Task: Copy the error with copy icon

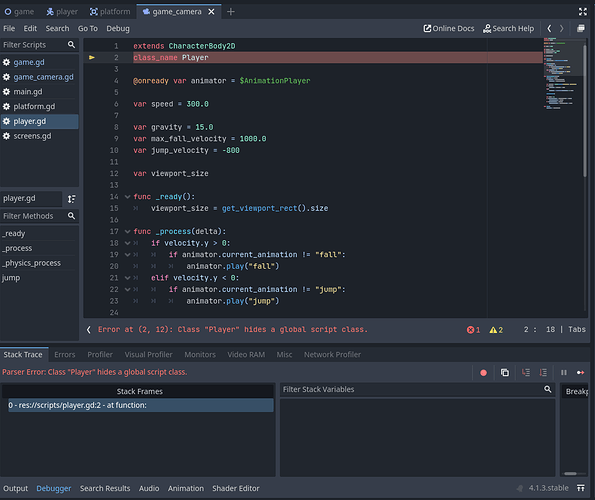Action: click(x=505, y=373)
